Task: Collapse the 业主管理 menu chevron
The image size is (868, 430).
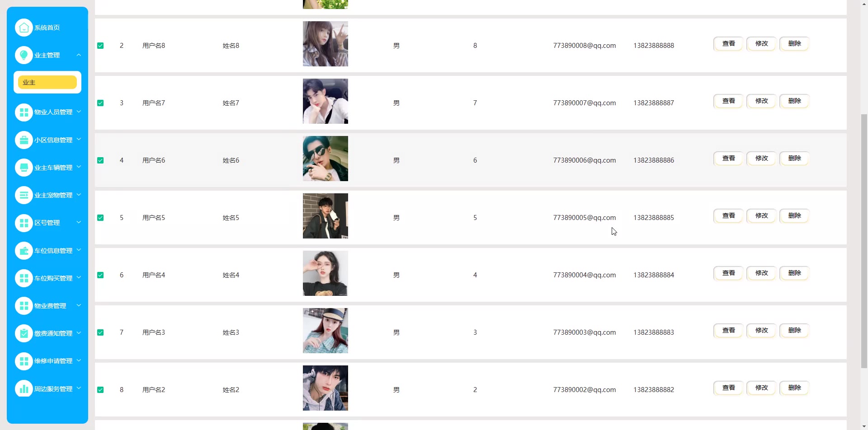Action: (79, 55)
